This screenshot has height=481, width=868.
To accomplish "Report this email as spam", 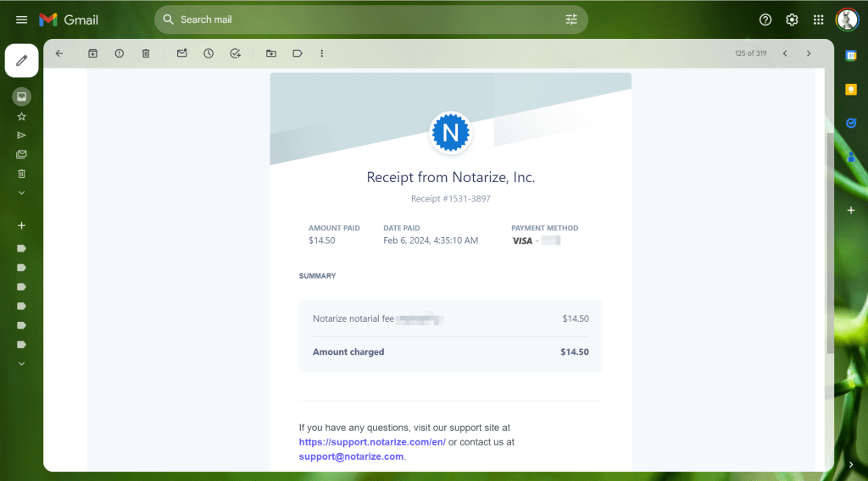I will tap(119, 53).
